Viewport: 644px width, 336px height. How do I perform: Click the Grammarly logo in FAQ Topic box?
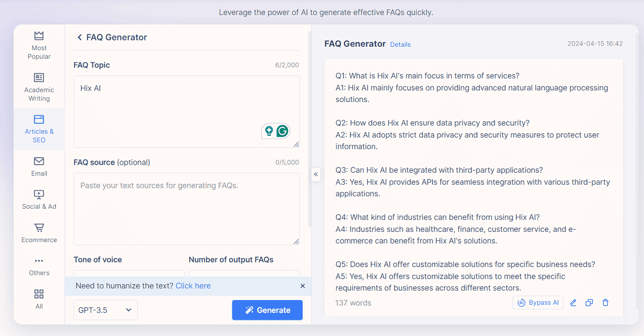click(x=282, y=130)
